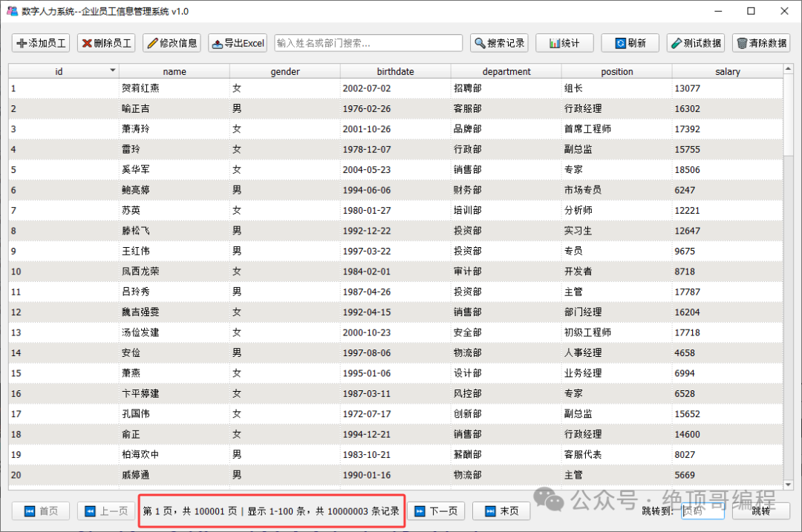Click department cell 风控部
This screenshot has height=532, width=802.
[506, 393]
